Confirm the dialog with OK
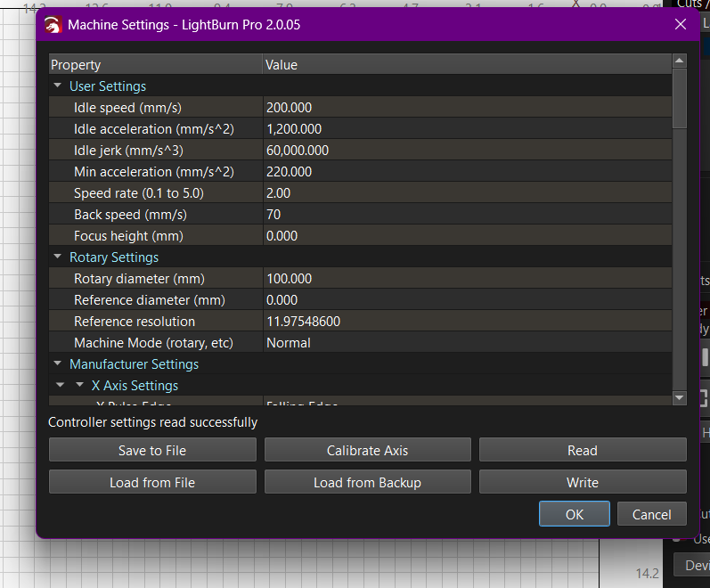This screenshot has width=710, height=588. pos(575,514)
